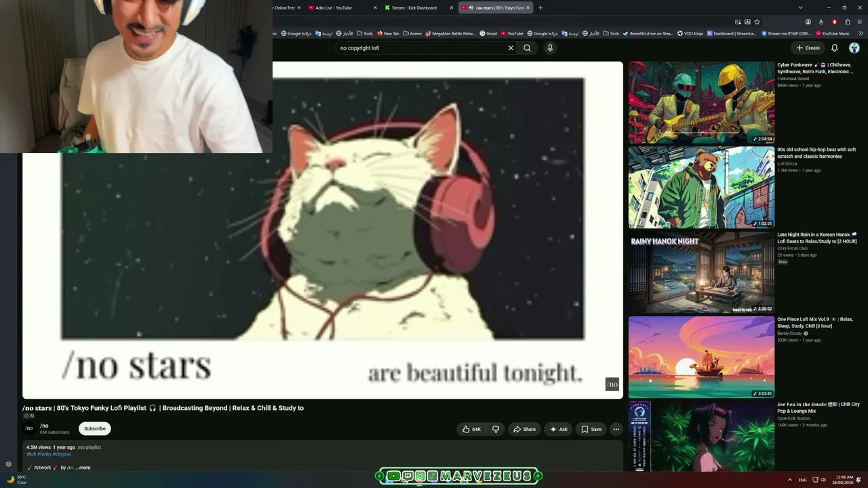
Task: Close the Adin Live - YouTube tab
Action: pyautogui.click(x=375, y=7)
